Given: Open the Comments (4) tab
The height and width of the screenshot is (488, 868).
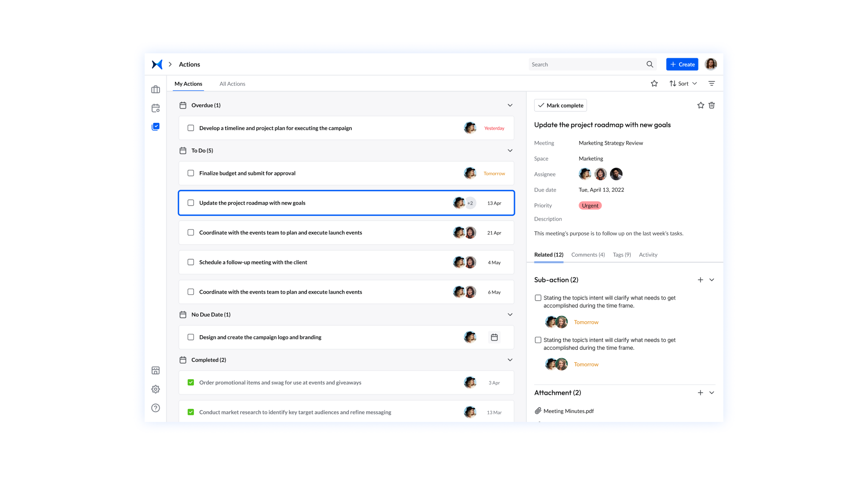Looking at the screenshot, I should point(588,255).
